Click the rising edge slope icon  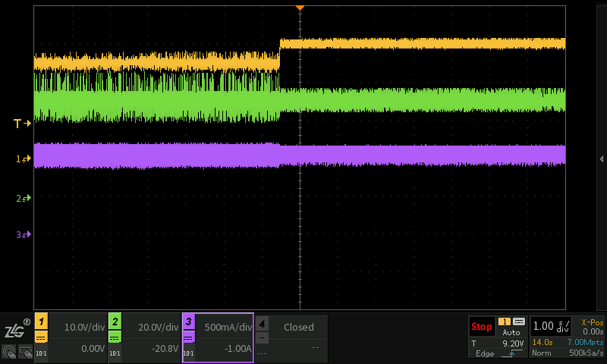click(511, 353)
